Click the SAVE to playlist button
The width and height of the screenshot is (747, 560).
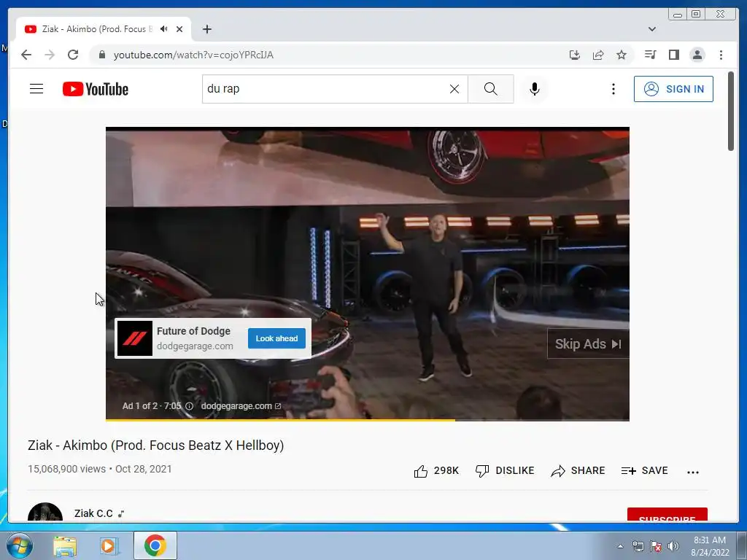(644, 471)
